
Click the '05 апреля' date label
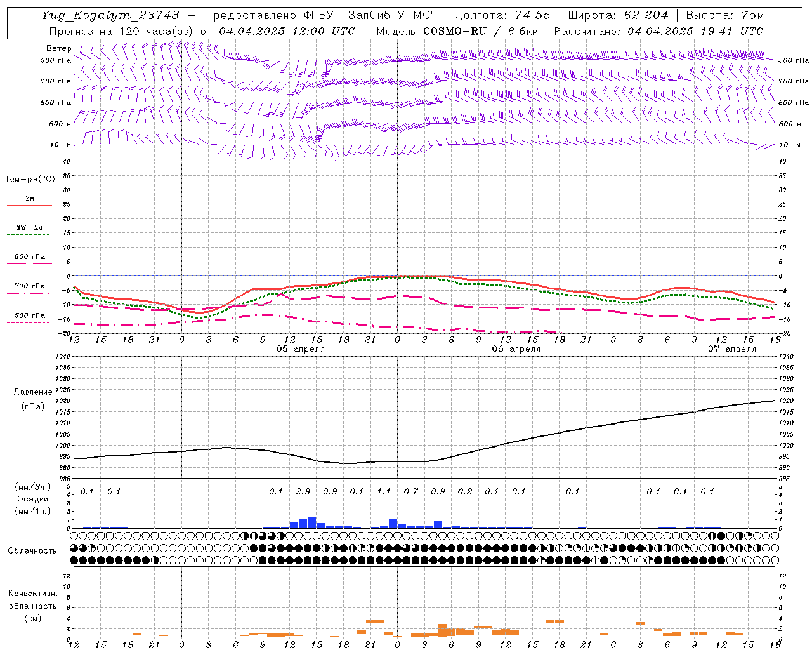coord(301,349)
